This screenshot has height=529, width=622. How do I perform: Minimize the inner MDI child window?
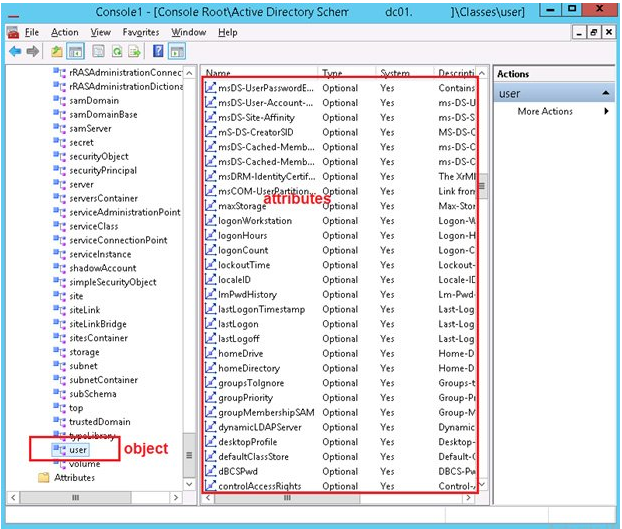tap(579, 32)
